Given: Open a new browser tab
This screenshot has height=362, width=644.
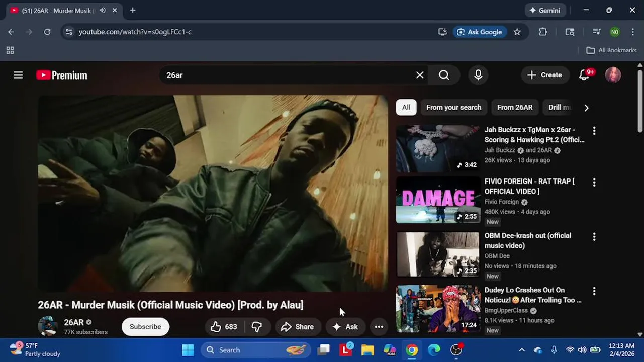Looking at the screenshot, I should (133, 10).
